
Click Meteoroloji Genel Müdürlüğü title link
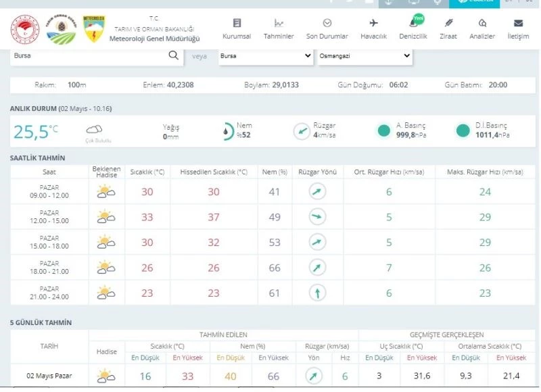[154, 39]
